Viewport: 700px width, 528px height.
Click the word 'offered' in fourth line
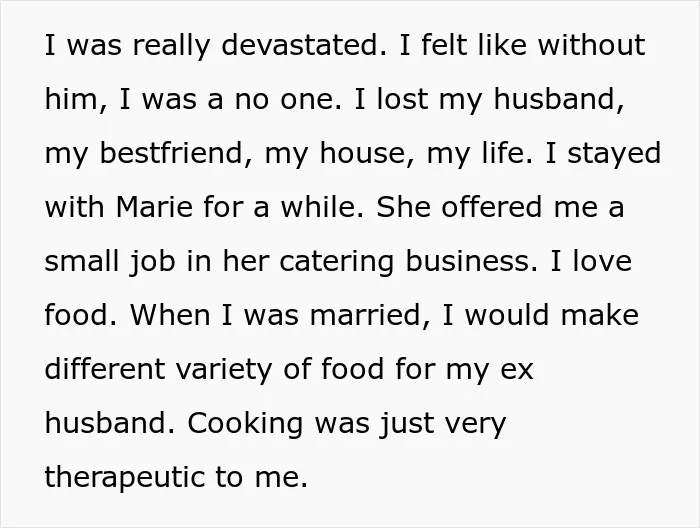[492, 207]
